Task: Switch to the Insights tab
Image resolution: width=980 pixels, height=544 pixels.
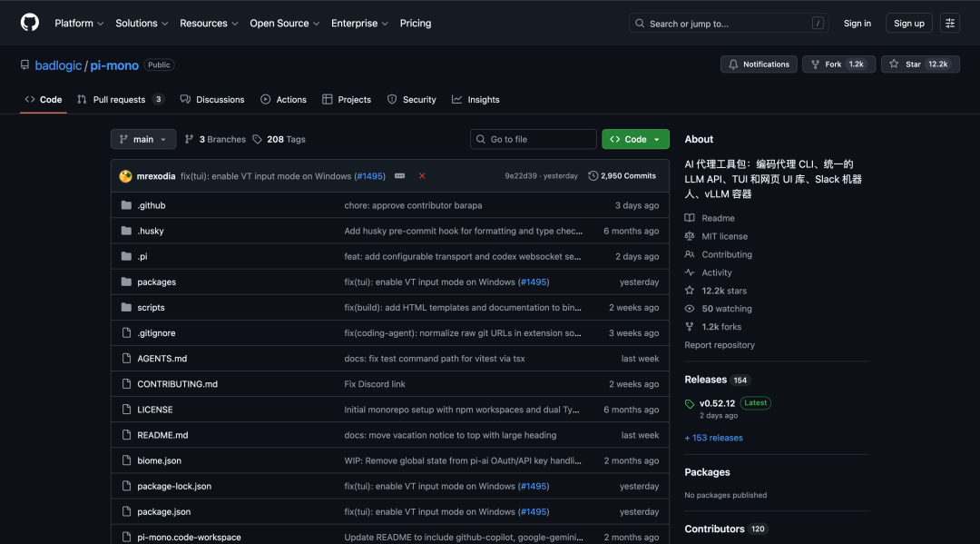Action: (x=475, y=99)
